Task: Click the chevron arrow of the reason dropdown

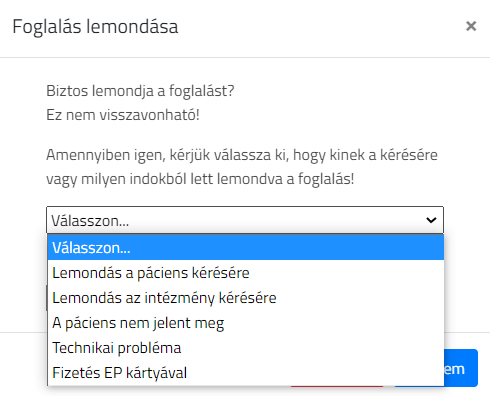Action: tap(431, 220)
